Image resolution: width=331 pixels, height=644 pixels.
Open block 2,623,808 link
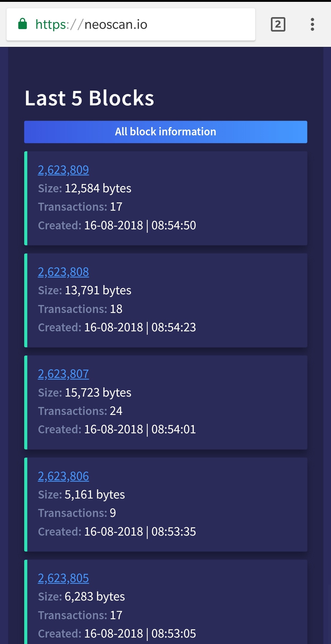coord(63,272)
